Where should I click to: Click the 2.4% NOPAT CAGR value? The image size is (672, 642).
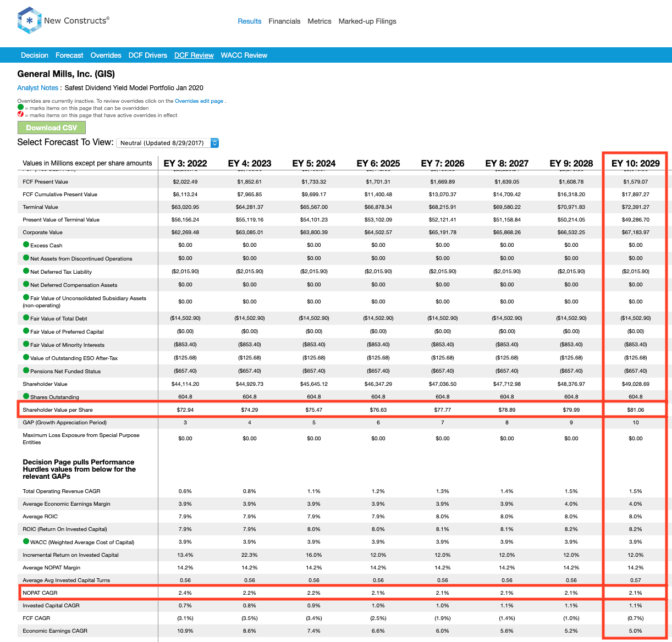pos(185,593)
